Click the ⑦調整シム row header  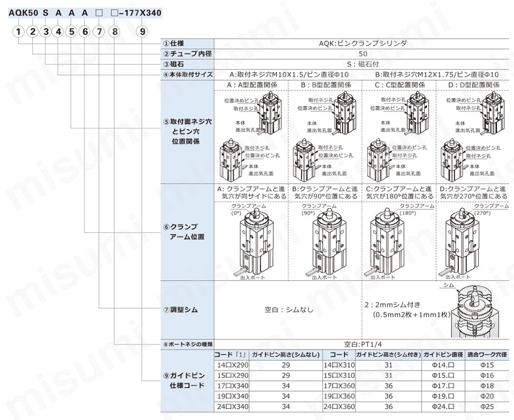tap(187, 310)
